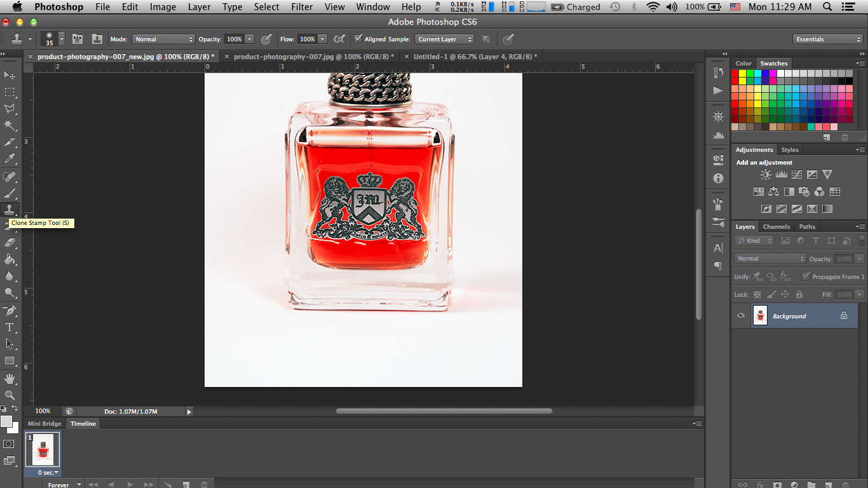Select the Eyedropper tool
This screenshot has height=488, width=868.
point(10,159)
